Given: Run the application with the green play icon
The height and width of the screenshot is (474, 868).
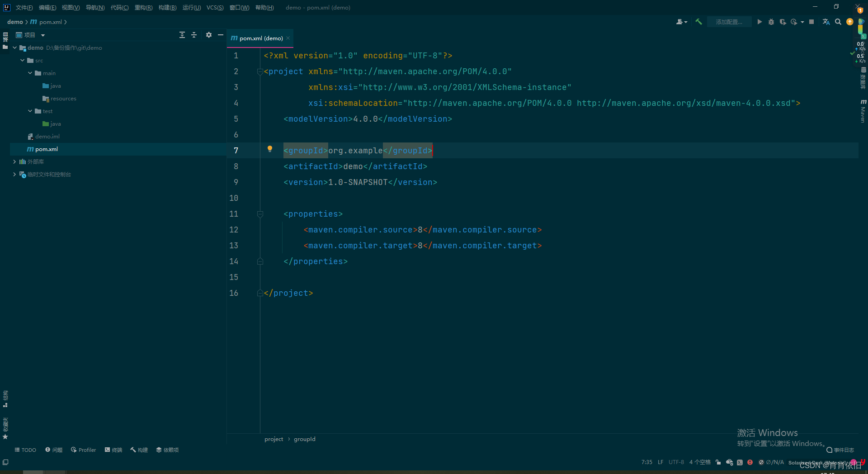Looking at the screenshot, I should [x=760, y=22].
